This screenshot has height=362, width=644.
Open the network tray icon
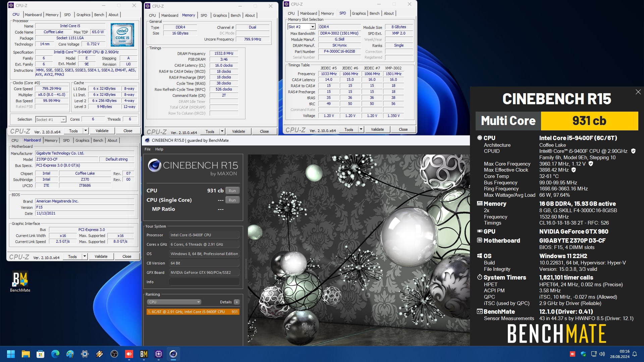[594, 354]
